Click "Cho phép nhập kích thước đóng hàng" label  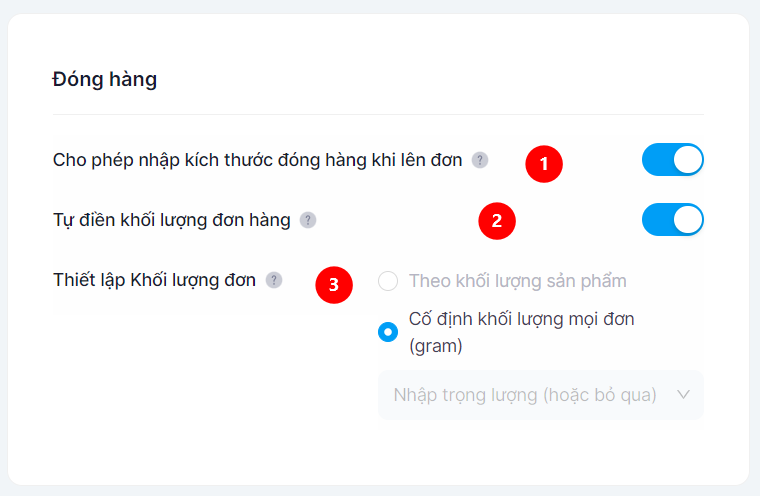(257, 160)
